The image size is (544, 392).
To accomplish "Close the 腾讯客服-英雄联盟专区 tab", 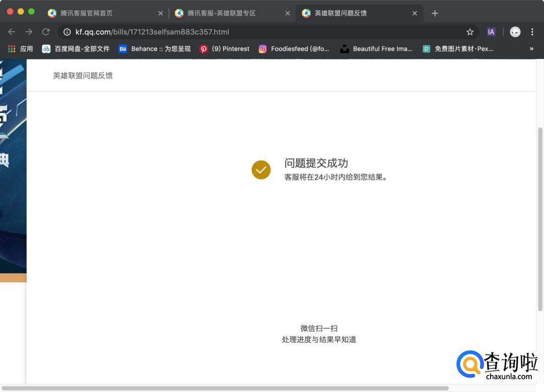I will coord(288,13).
